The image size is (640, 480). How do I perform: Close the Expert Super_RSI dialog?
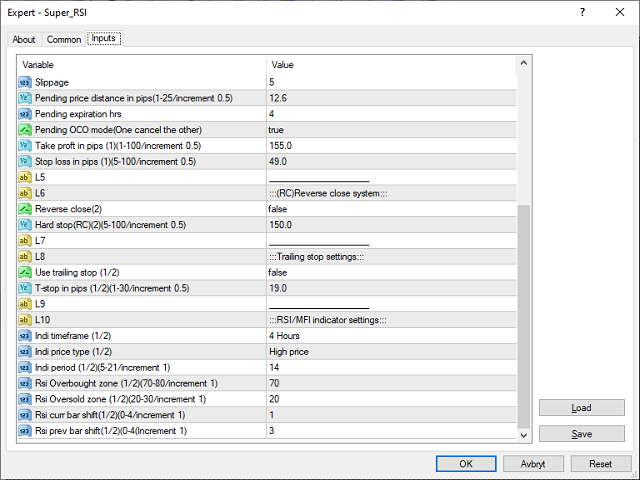point(620,12)
